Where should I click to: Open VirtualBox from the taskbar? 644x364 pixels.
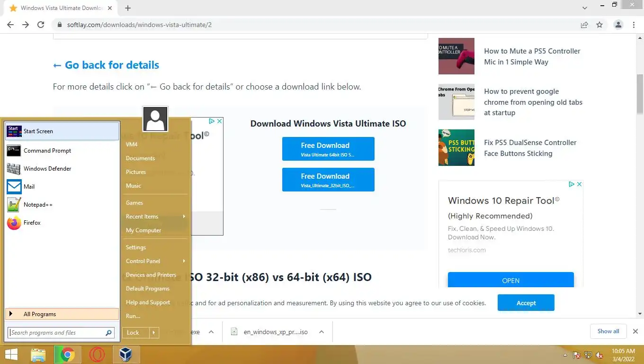(126, 355)
